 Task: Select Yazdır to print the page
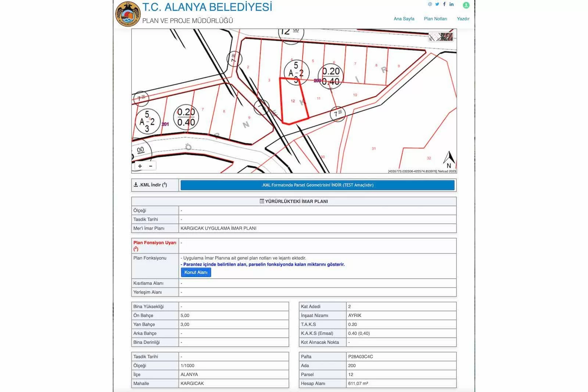[x=463, y=19]
